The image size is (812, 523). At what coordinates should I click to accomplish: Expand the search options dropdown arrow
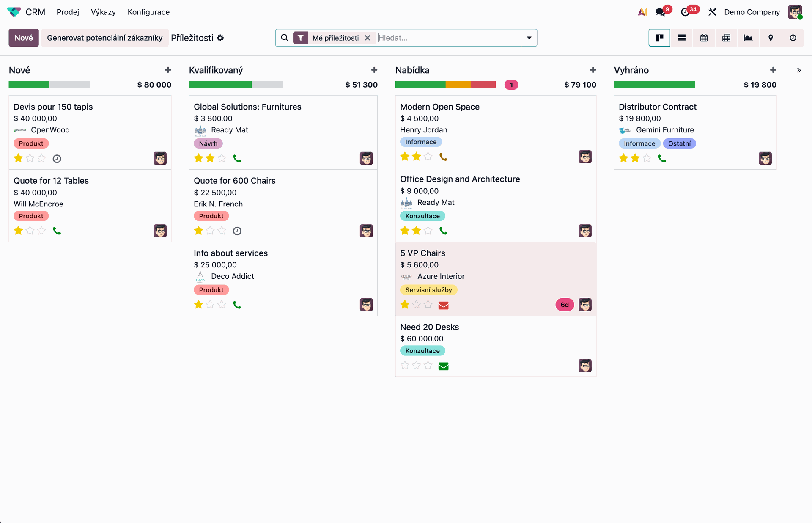pyautogui.click(x=529, y=38)
